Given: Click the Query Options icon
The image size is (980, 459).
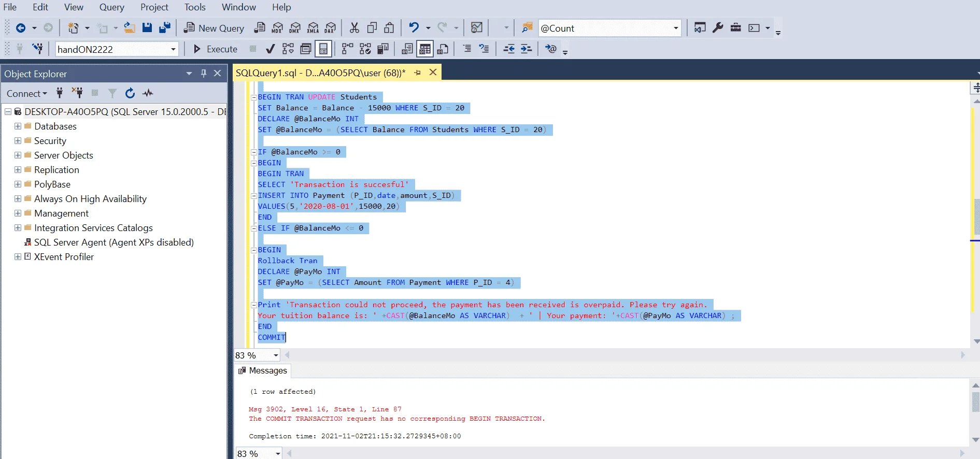Looking at the screenshot, I should point(306,49).
